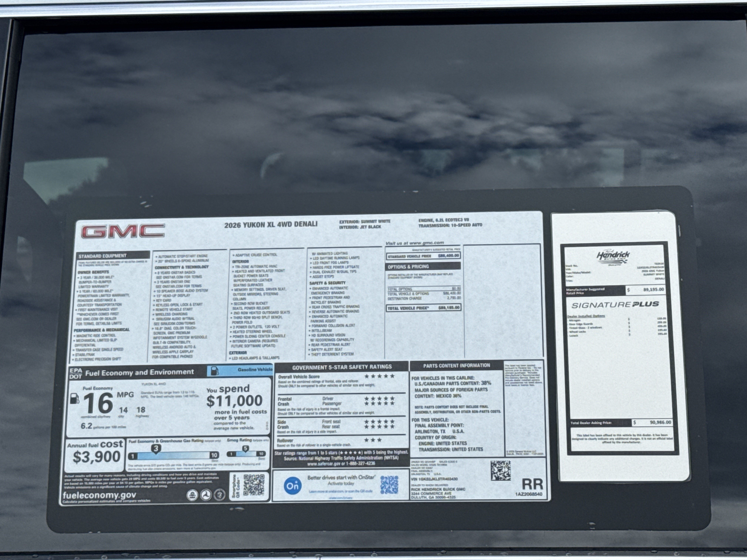This screenshot has height=560, width=747.
Task: Click 'RICK HENDRICK BUICK GMC' dealer name
Action: (438, 489)
